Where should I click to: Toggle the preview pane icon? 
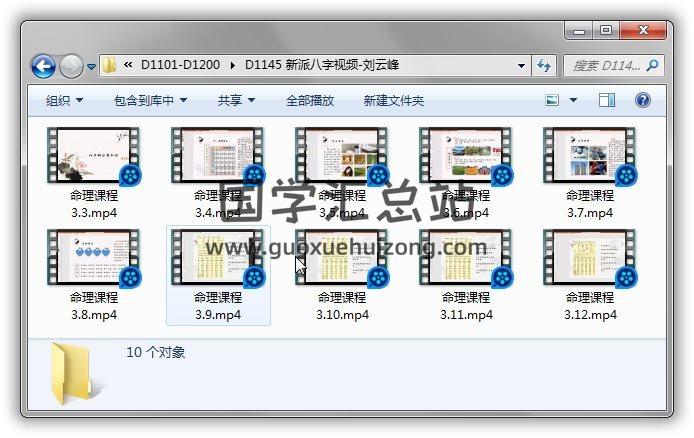tap(607, 100)
